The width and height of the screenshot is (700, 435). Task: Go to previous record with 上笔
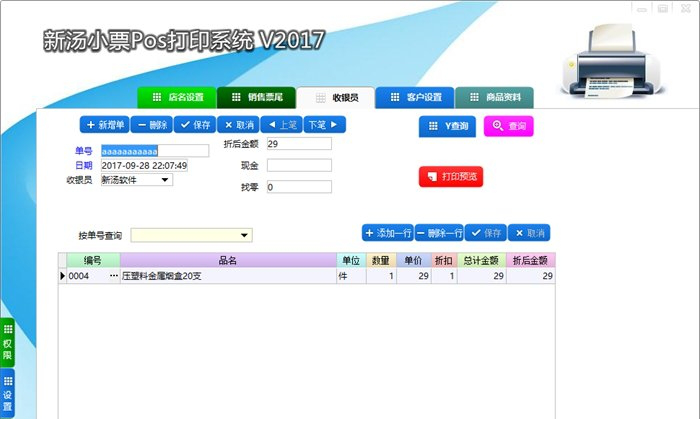click(x=281, y=125)
